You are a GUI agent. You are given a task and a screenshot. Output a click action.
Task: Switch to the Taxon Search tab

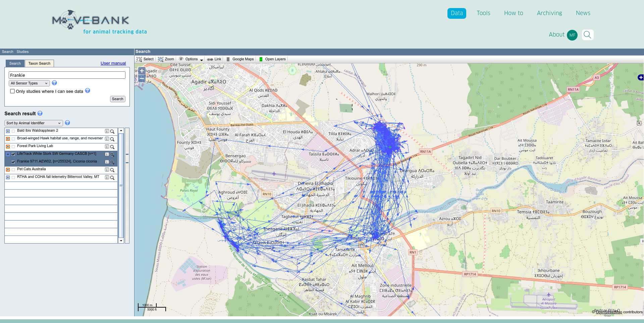(x=39, y=63)
